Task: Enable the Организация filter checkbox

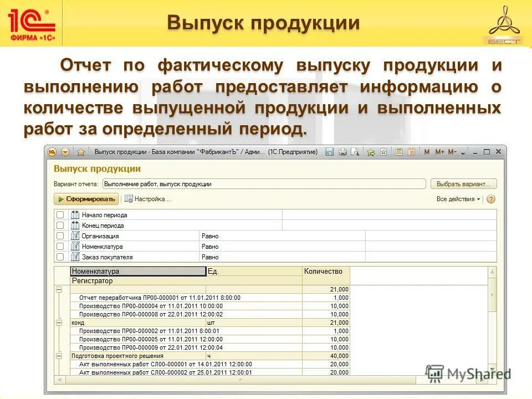Action: [x=60, y=236]
